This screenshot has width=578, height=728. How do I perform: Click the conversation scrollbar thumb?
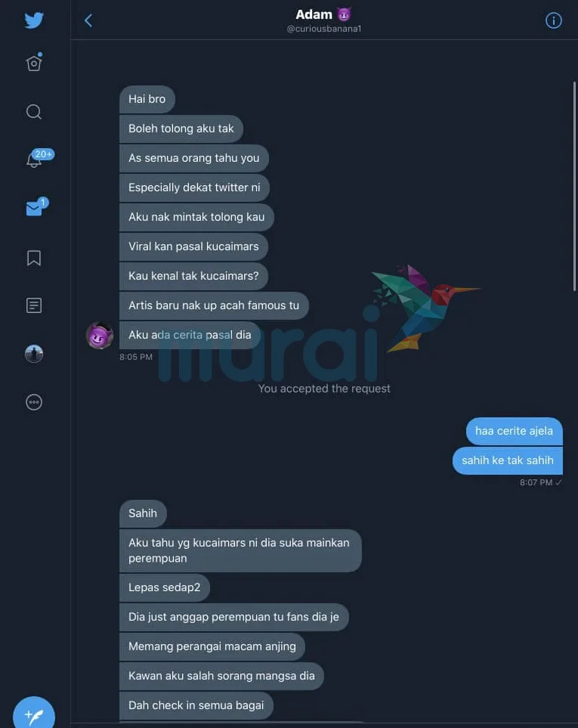pyautogui.click(x=574, y=186)
